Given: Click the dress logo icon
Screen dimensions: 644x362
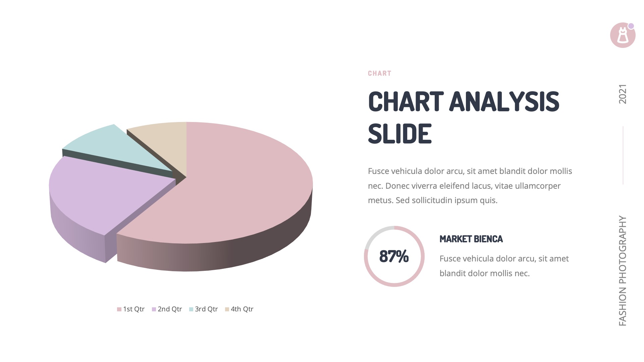Looking at the screenshot, I should (623, 35).
